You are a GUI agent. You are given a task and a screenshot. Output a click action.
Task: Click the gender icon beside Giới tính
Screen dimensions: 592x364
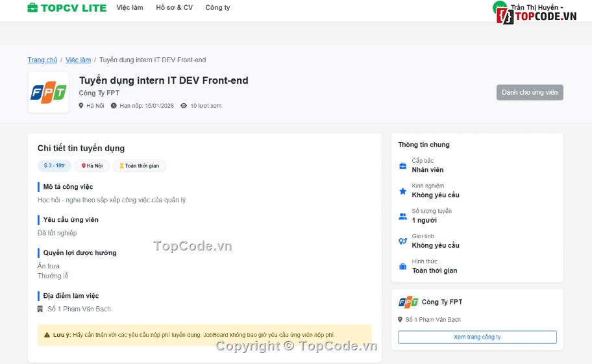click(x=403, y=241)
